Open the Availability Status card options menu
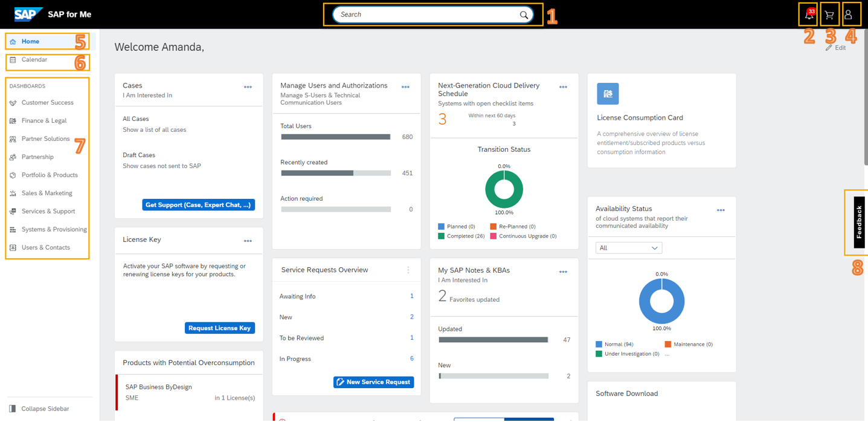Image resolution: width=868 pixels, height=422 pixels. tap(721, 210)
